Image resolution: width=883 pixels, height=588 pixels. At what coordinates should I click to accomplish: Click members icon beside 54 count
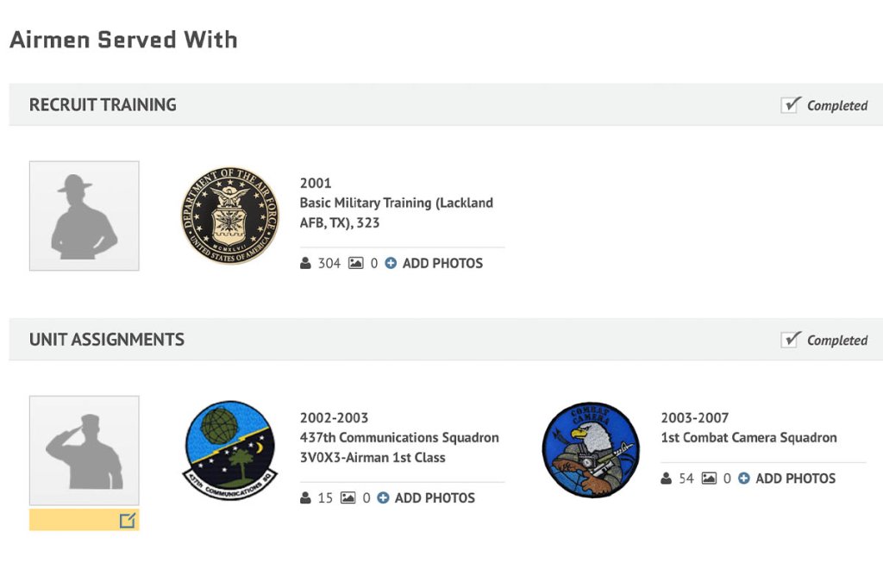[x=667, y=479]
